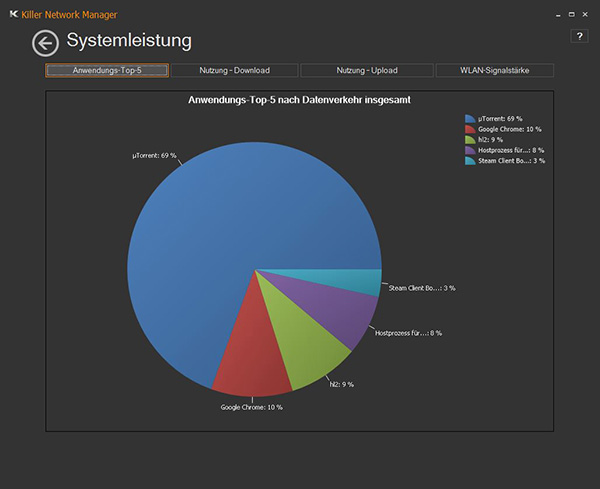Click the green hl2 legend swatch
This screenshot has width=600, height=489.
(x=470, y=140)
